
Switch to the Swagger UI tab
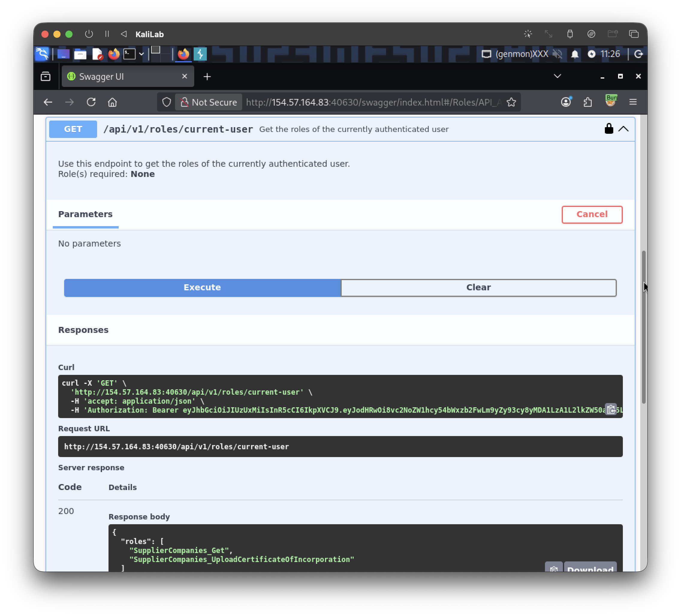(128, 77)
